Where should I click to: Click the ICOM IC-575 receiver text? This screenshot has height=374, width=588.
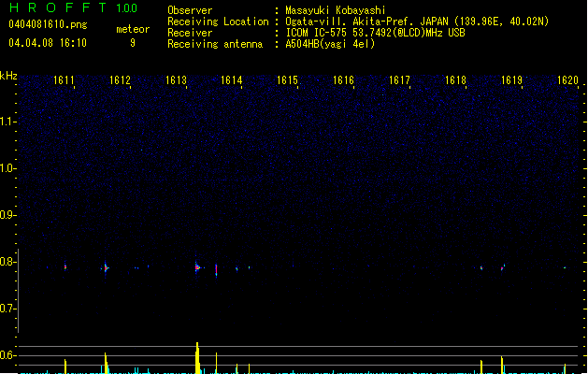tap(375, 33)
